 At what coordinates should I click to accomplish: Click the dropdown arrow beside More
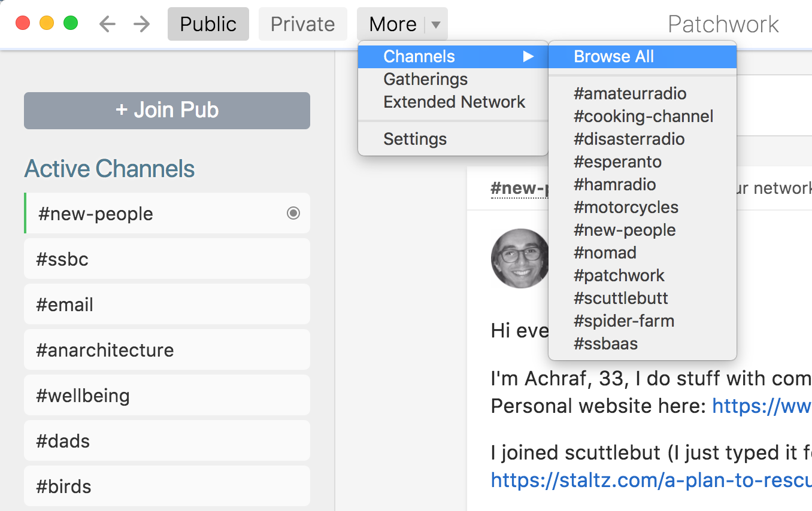click(436, 25)
